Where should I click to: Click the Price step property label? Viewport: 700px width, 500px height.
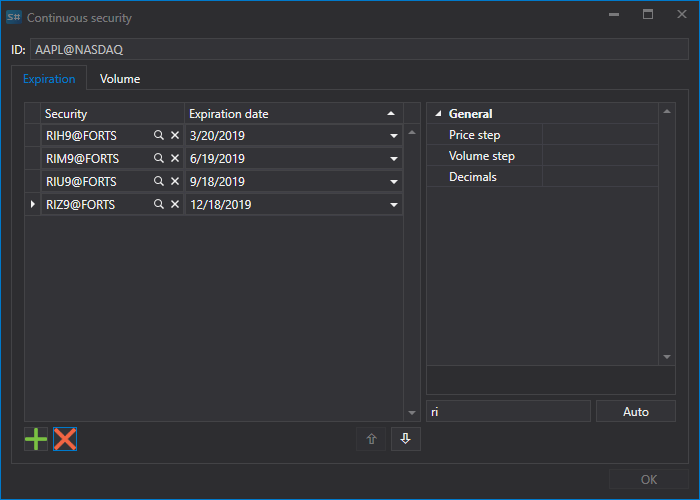(x=475, y=135)
